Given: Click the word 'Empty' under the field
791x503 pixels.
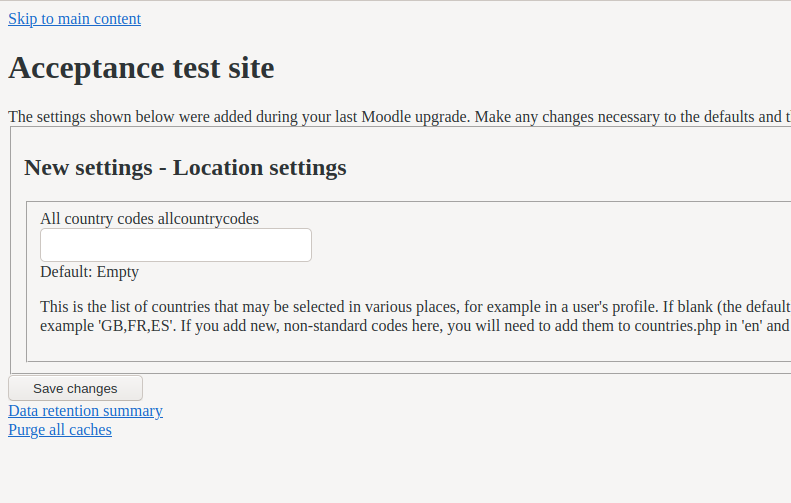Looking at the screenshot, I should [118, 272].
